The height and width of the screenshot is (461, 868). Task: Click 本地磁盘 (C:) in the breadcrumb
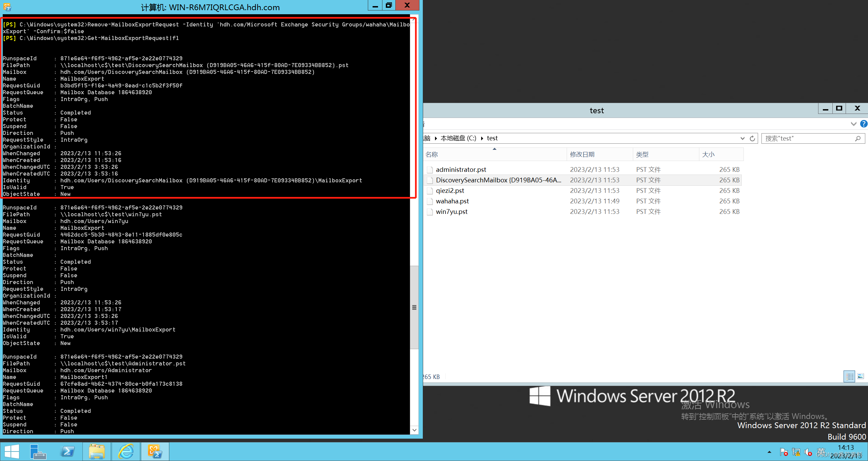click(x=458, y=138)
